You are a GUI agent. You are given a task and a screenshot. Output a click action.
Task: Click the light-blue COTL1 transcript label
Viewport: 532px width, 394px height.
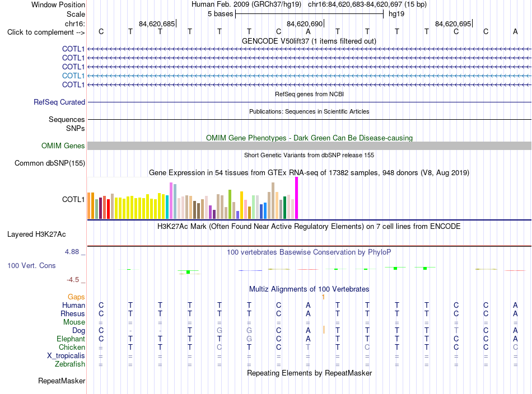point(73,76)
